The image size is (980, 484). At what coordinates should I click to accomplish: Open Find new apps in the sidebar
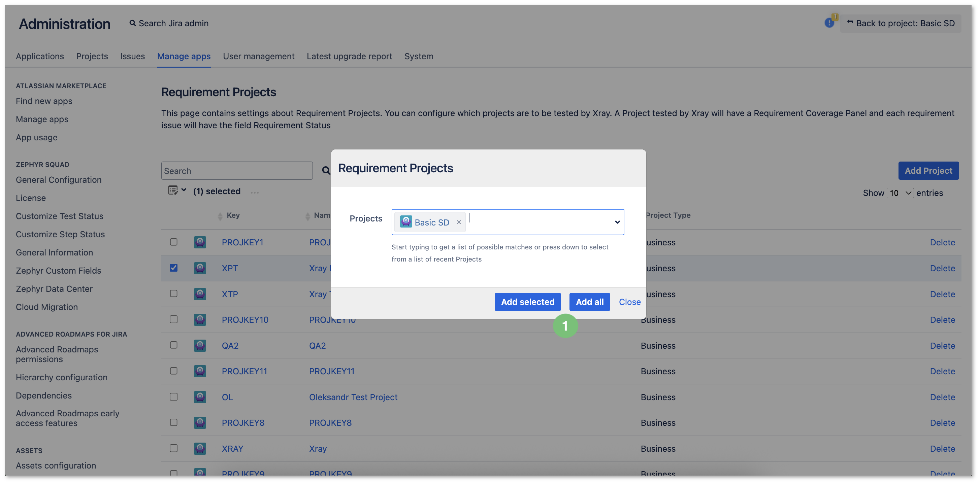click(x=44, y=101)
